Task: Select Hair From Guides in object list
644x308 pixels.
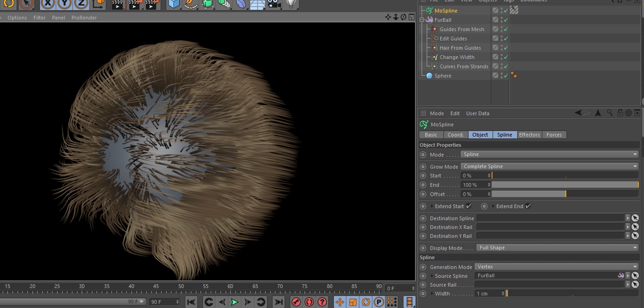Action: [460, 48]
